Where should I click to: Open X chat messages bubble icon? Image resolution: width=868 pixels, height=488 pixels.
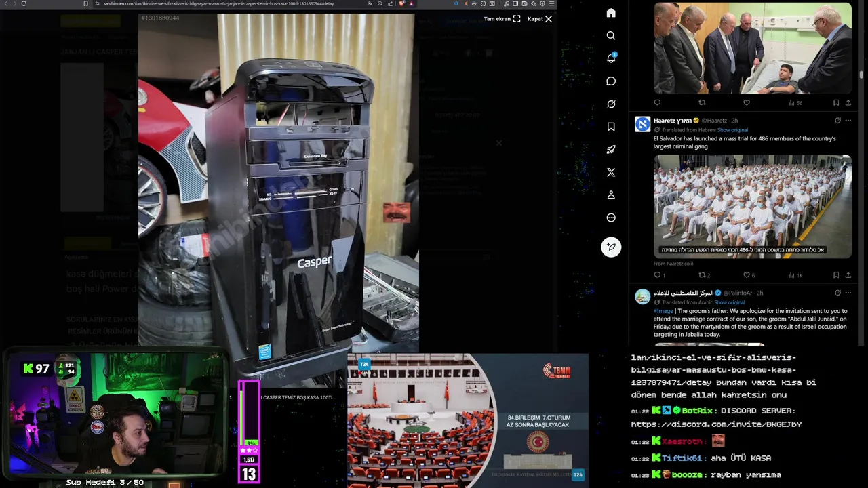pos(611,81)
